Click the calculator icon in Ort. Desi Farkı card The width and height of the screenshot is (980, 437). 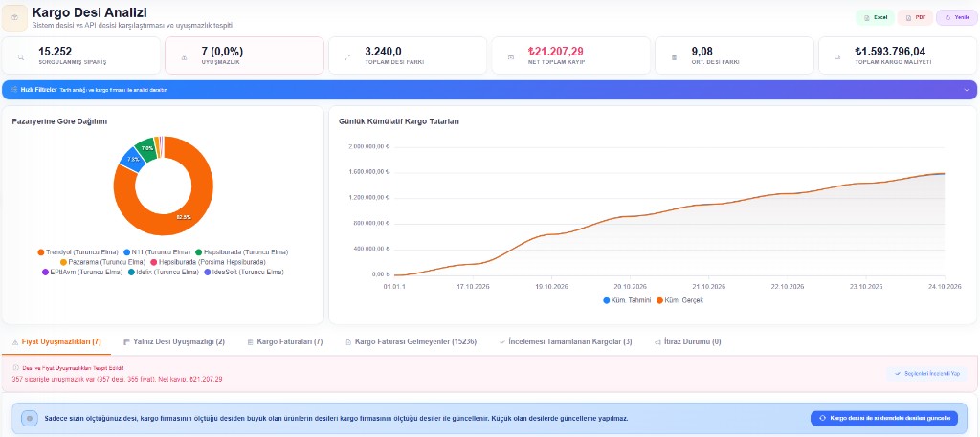tap(674, 57)
